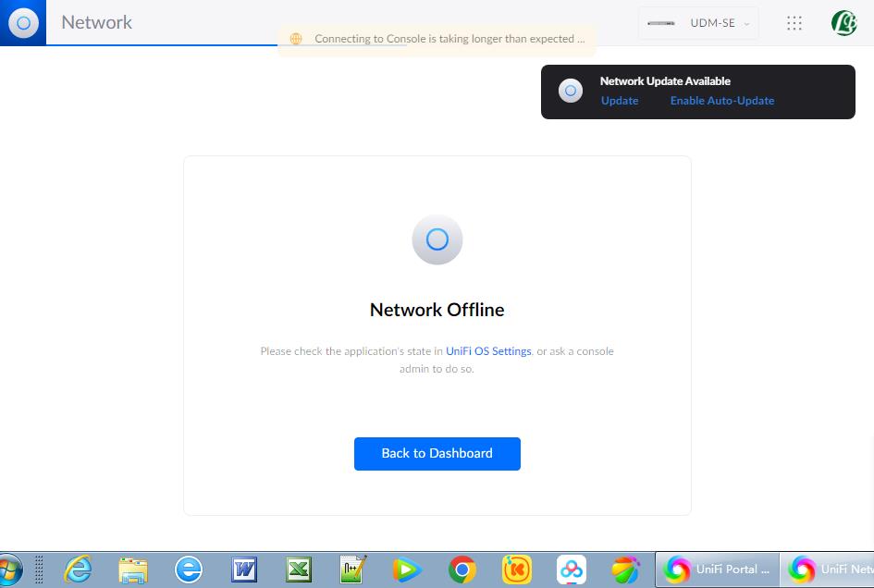The height and width of the screenshot is (588, 874).
Task: Click the Network Offline device icon
Action: 437,239
